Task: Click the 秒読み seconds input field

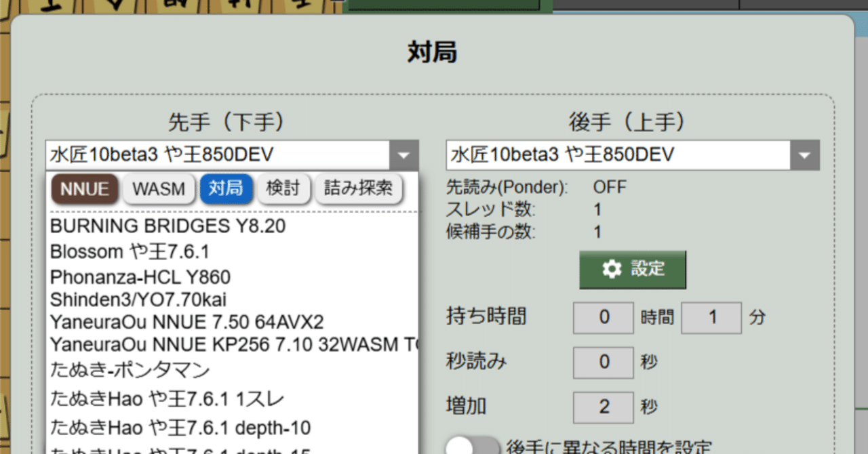Action: [603, 363]
